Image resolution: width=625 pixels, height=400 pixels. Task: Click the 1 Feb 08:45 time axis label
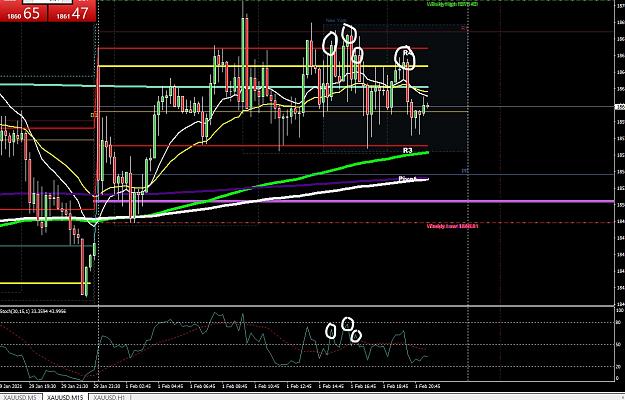tap(235, 386)
